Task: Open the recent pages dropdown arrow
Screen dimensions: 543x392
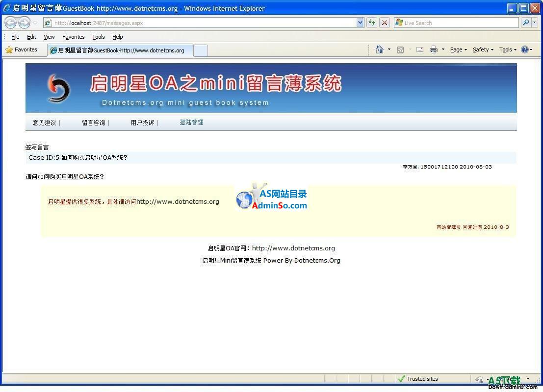Action: pos(35,23)
